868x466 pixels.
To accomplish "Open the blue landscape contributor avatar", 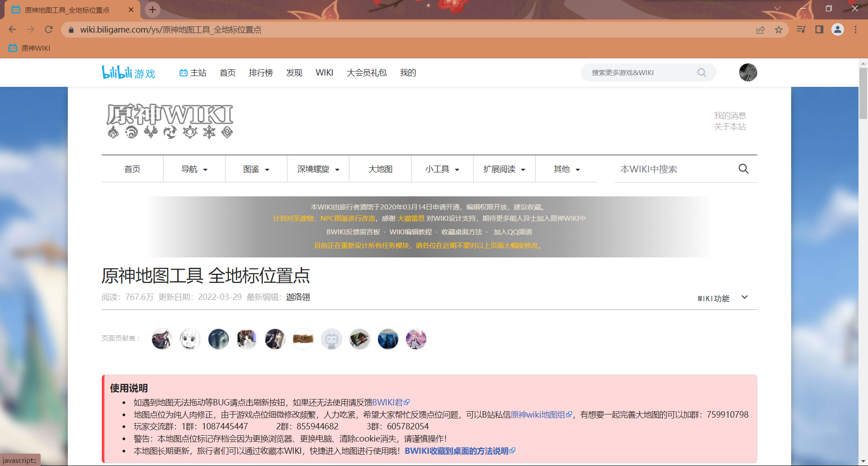I will tap(388, 339).
